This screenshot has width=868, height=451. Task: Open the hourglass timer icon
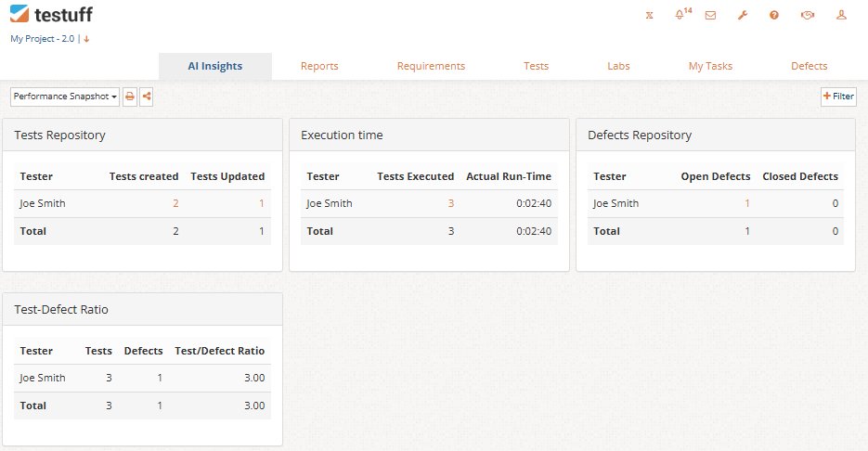pyautogui.click(x=649, y=16)
